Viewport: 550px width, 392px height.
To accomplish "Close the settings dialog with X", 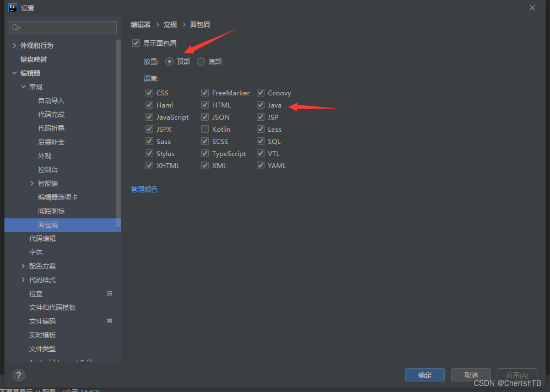I will coord(532,8).
